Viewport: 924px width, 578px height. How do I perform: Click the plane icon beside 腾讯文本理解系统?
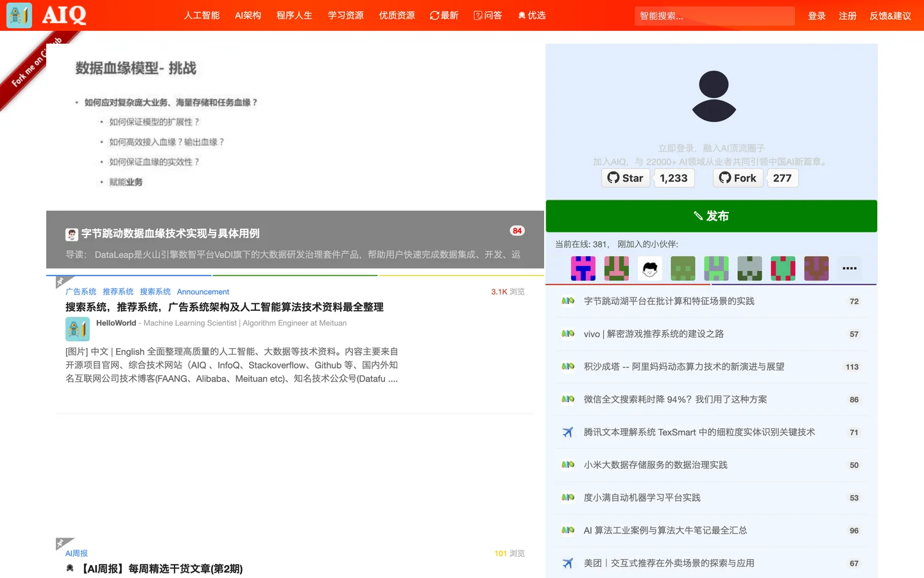coord(568,432)
